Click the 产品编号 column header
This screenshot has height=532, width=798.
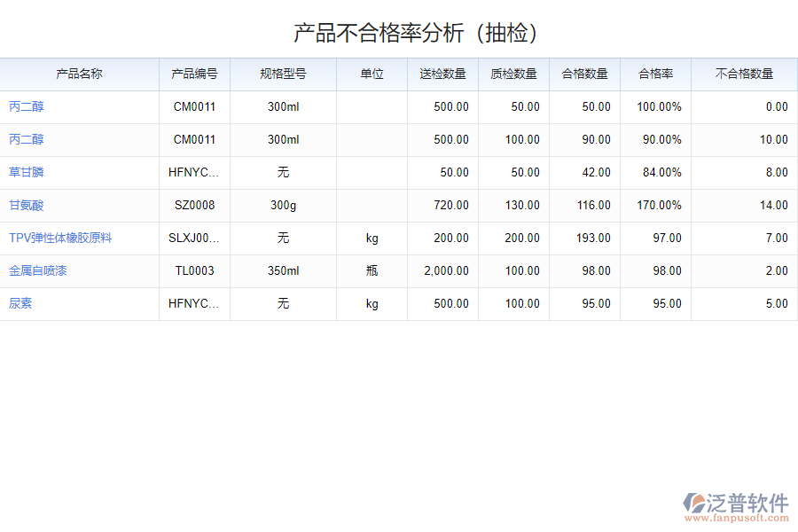click(194, 74)
